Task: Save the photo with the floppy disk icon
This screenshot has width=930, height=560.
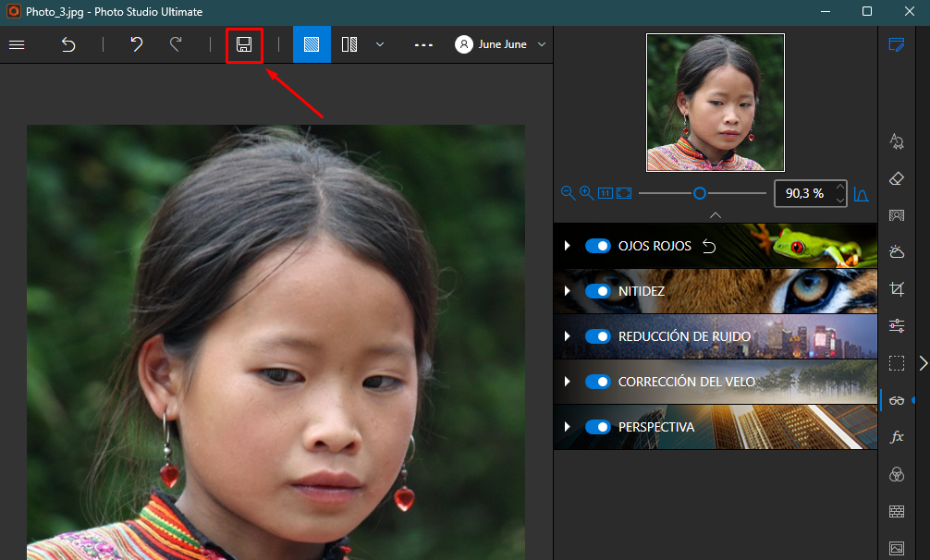Action: click(x=244, y=44)
